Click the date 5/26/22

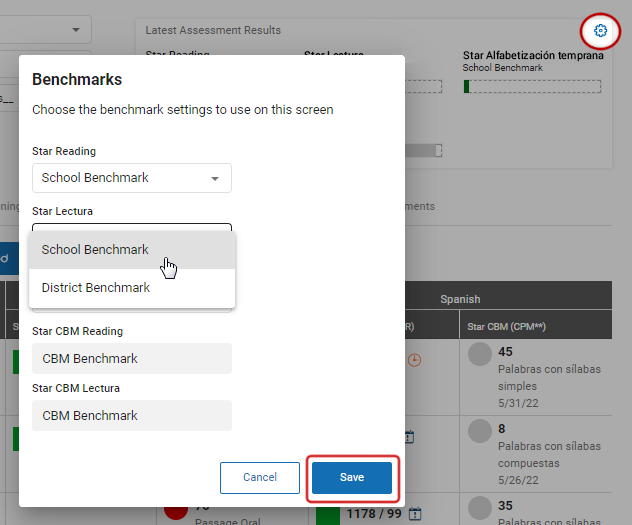(518, 480)
